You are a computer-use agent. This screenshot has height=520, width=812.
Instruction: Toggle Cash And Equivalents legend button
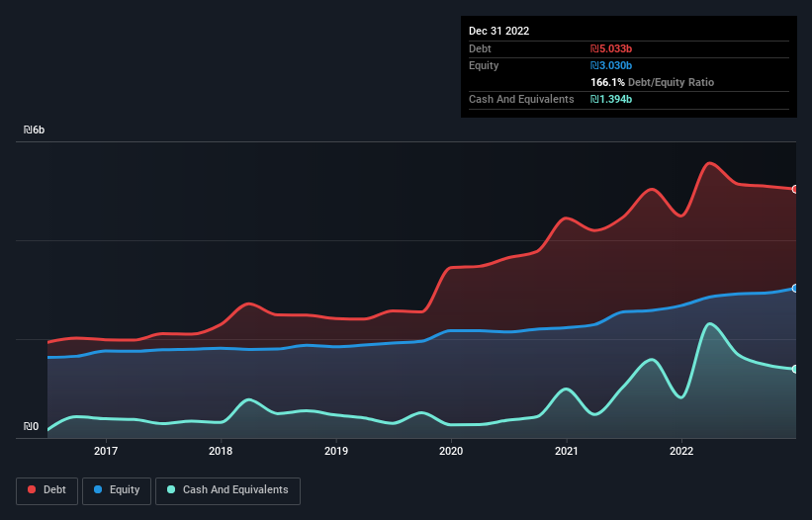pyautogui.click(x=227, y=490)
